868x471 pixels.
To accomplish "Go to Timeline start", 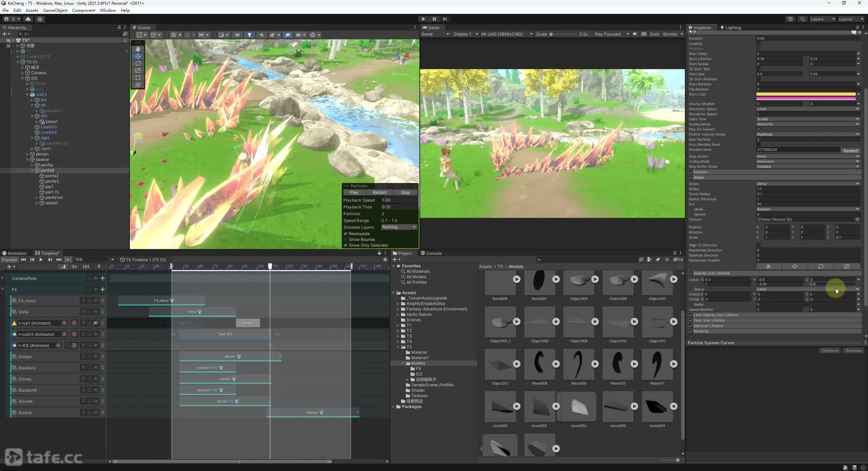I will click(x=23, y=260).
